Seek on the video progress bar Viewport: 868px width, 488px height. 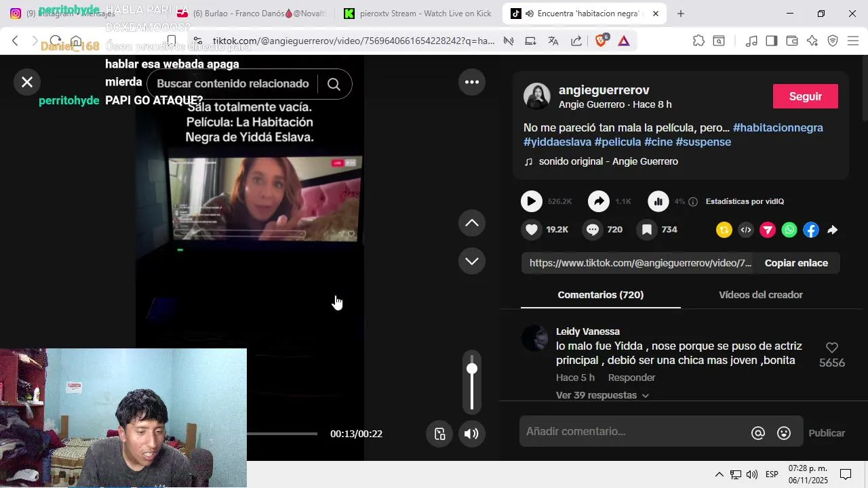click(x=281, y=434)
